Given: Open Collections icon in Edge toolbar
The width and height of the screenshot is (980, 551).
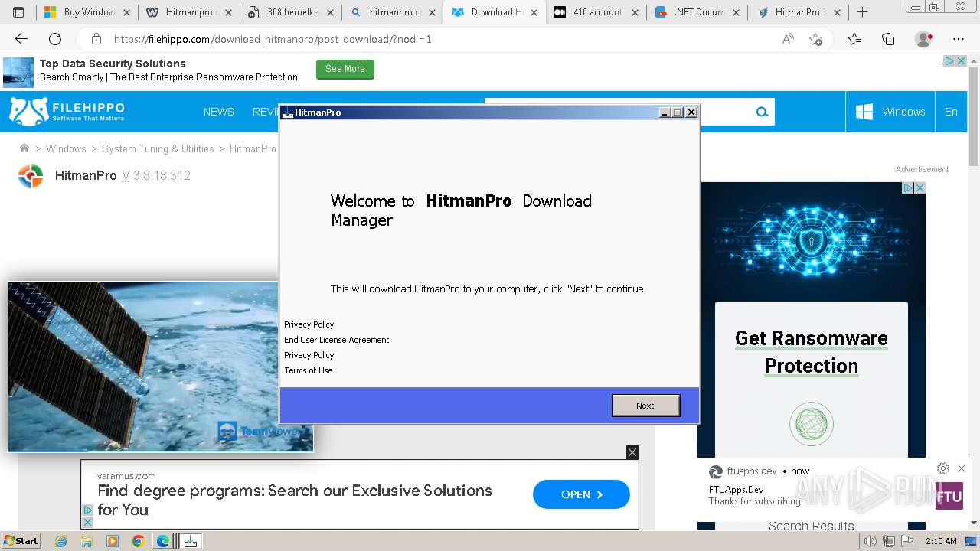Looking at the screenshot, I should (x=888, y=39).
